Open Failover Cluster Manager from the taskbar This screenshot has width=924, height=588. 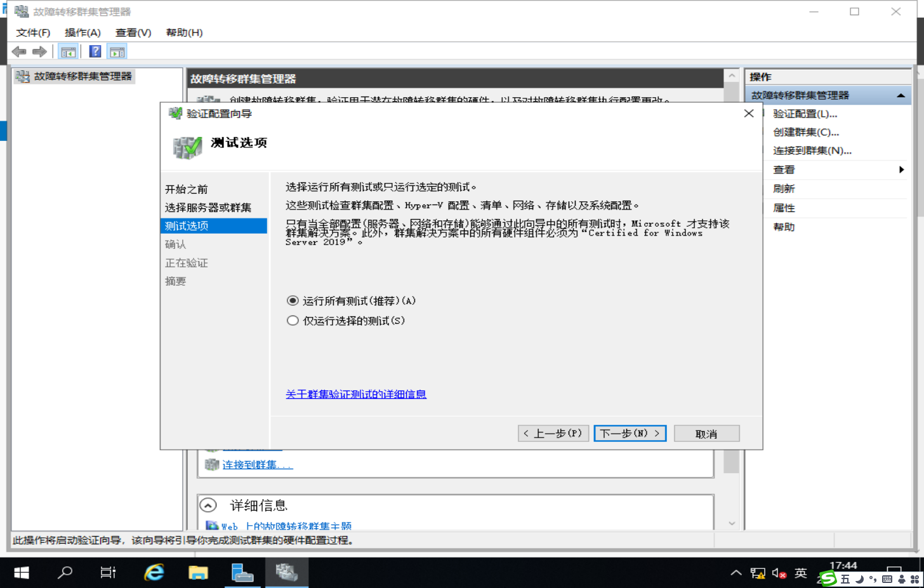(x=286, y=572)
